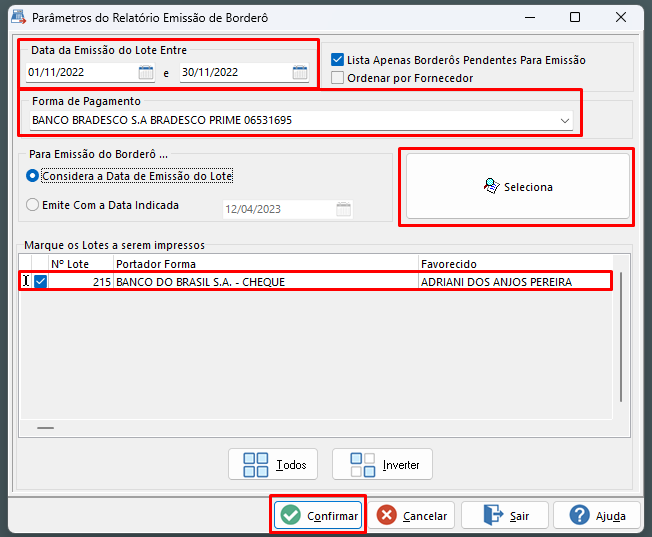
Task: Click the Inverter selection button
Action: (x=382, y=464)
